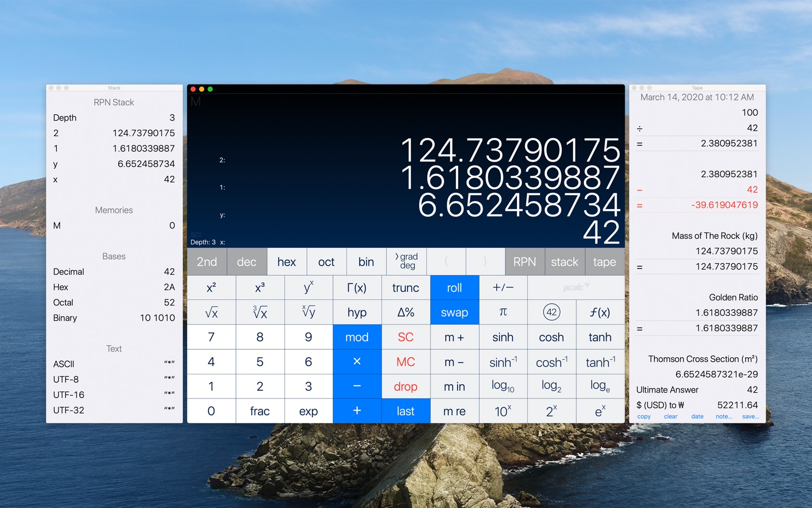The image size is (812, 508).
Task: Toggle the hyp key
Action: 357,312
